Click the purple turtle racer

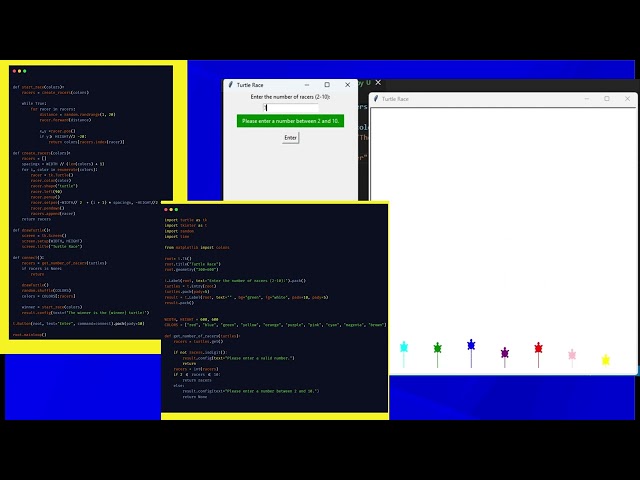(504, 353)
